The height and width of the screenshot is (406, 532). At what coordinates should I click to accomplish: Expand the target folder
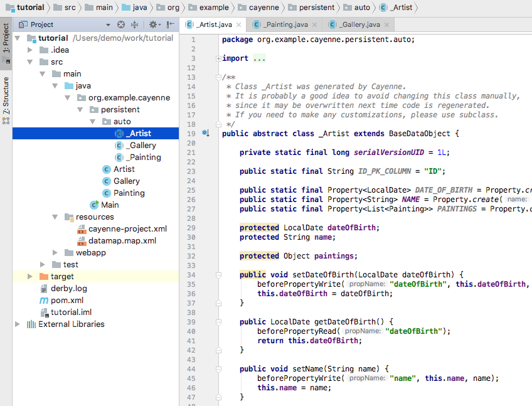click(x=29, y=276)
